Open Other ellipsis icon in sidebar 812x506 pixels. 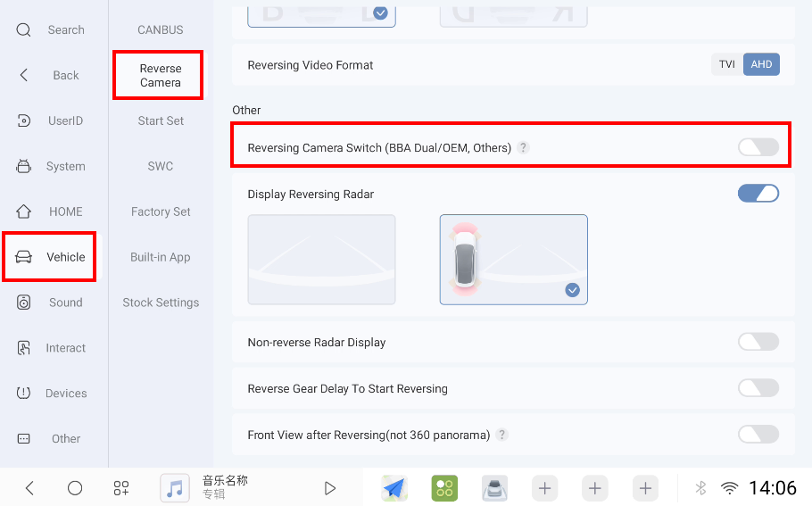23,439
